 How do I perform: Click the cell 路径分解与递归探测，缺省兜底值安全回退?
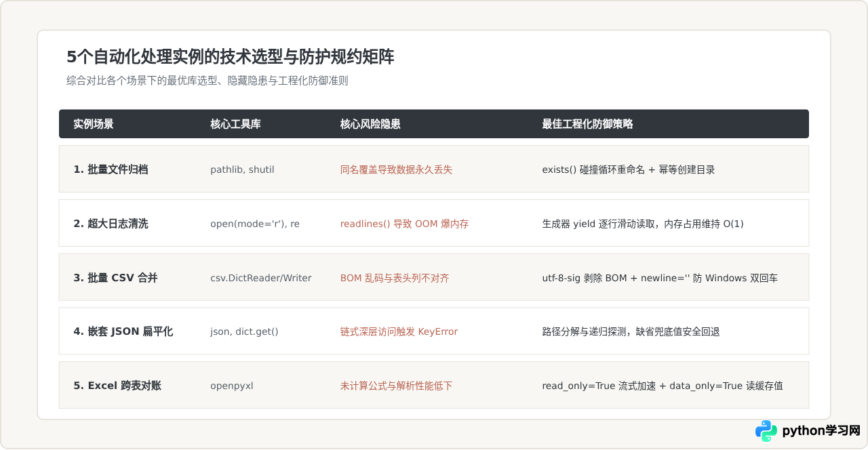pos(631,331)
